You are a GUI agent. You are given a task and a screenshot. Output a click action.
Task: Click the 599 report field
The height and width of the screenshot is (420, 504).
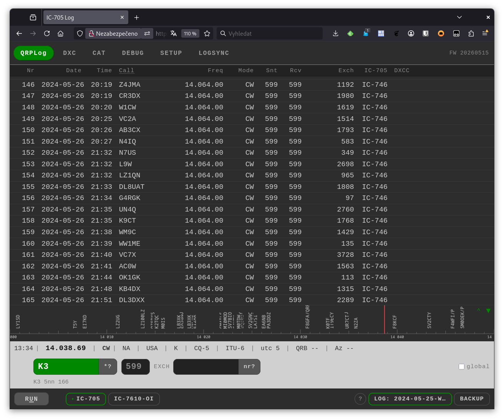[x=135, y=367]
